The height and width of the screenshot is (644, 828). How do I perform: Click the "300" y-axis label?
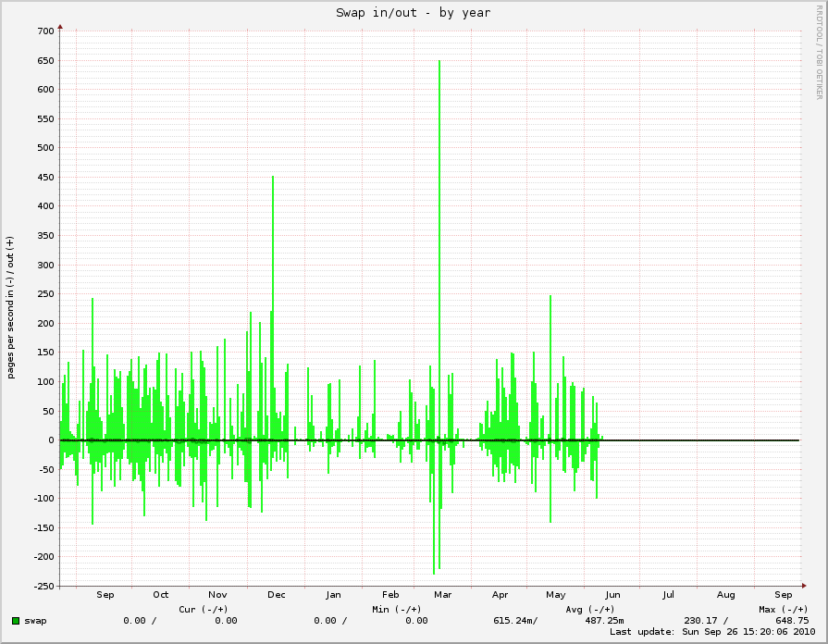[46, 266]
